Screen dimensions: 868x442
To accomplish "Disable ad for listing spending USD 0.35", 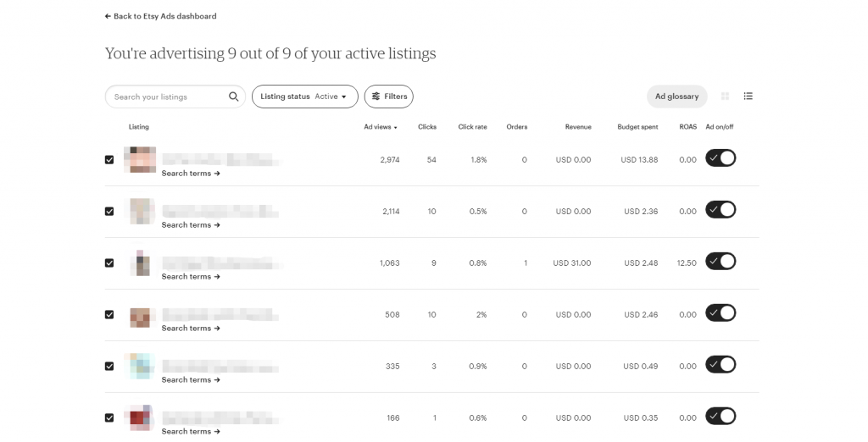I will (721, 417).
